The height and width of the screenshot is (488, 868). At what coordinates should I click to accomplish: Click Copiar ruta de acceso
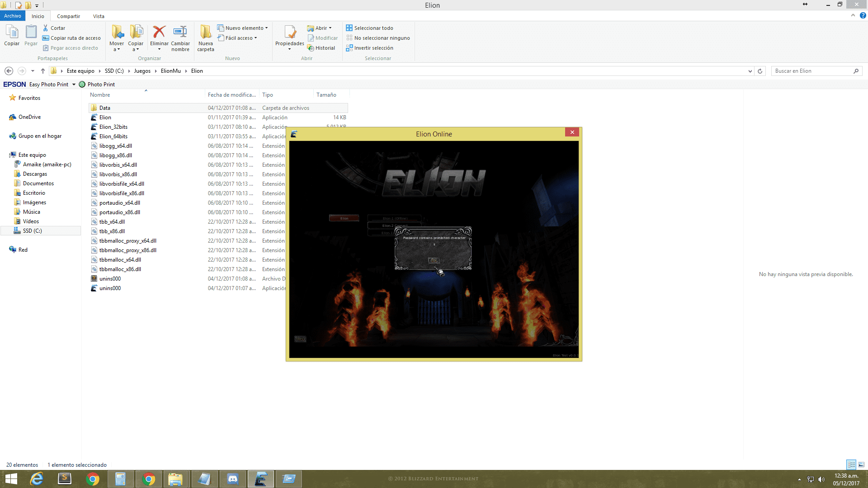pos(71,38)
